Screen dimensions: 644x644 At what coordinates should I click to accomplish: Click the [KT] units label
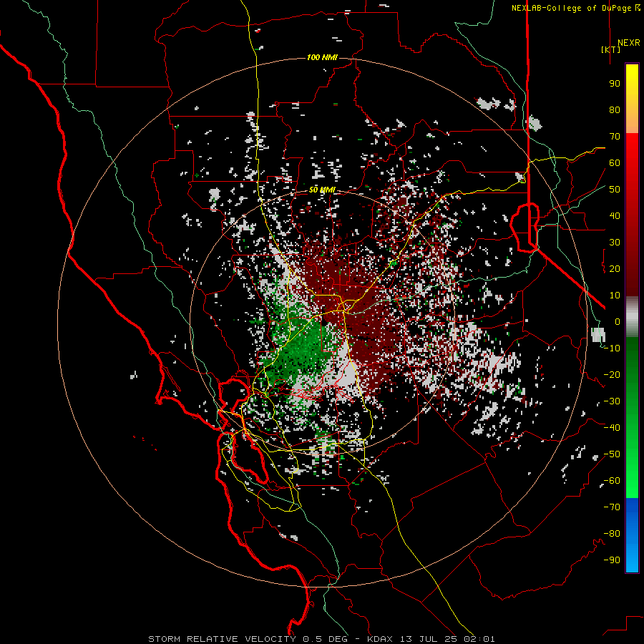pos(610,49)
